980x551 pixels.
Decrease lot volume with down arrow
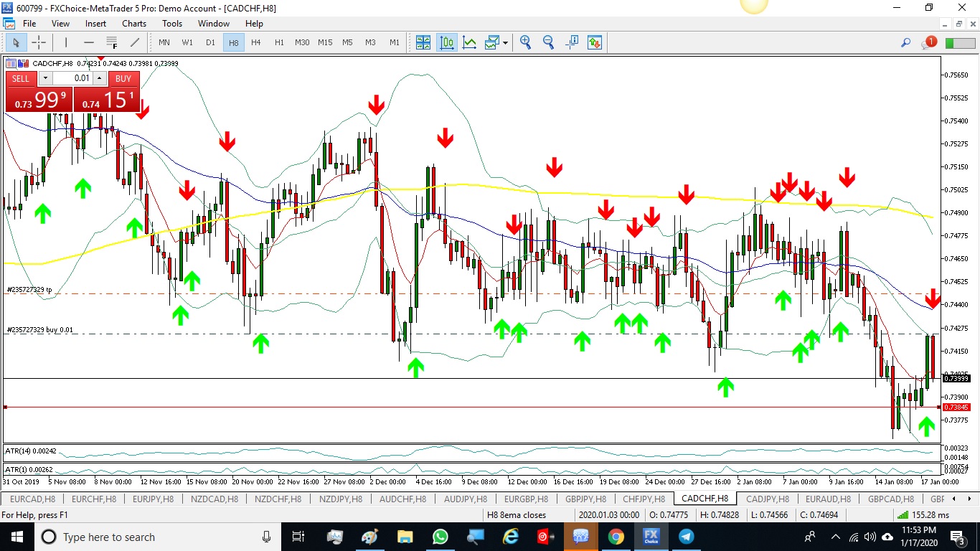45,78
